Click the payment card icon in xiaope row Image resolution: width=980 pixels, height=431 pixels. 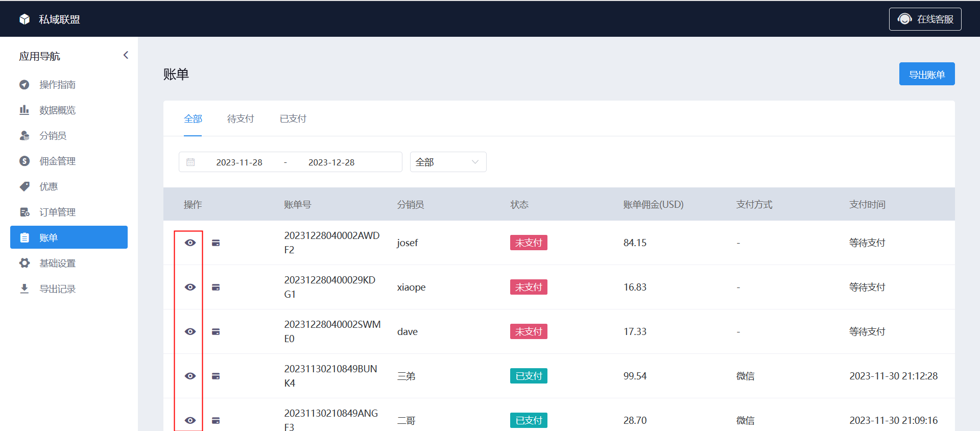216,288
